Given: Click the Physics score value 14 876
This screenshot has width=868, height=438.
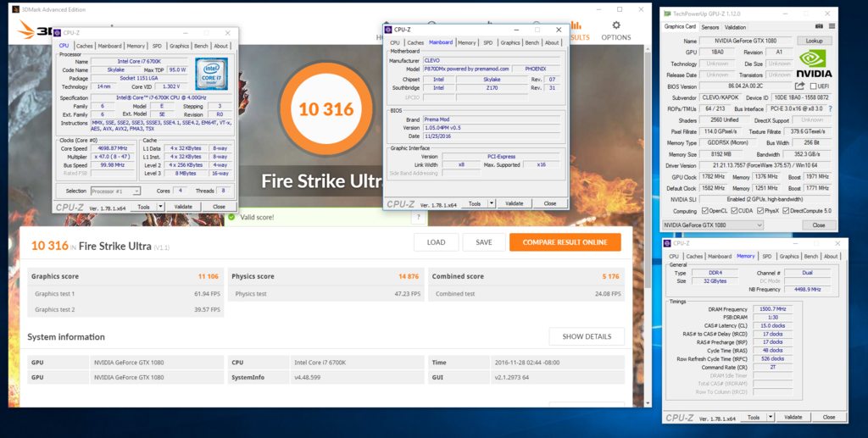Looking at the screenshot, I should [409, 276].
